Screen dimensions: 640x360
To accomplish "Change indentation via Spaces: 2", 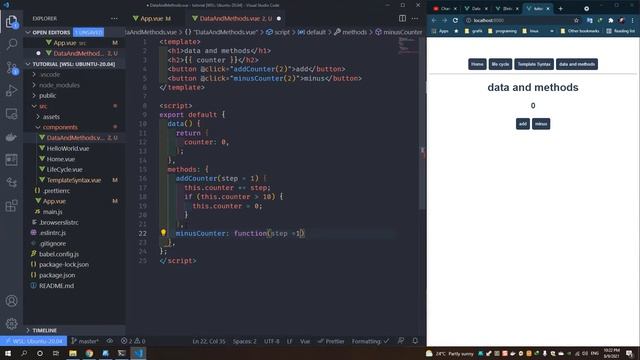I will point(244,341).
